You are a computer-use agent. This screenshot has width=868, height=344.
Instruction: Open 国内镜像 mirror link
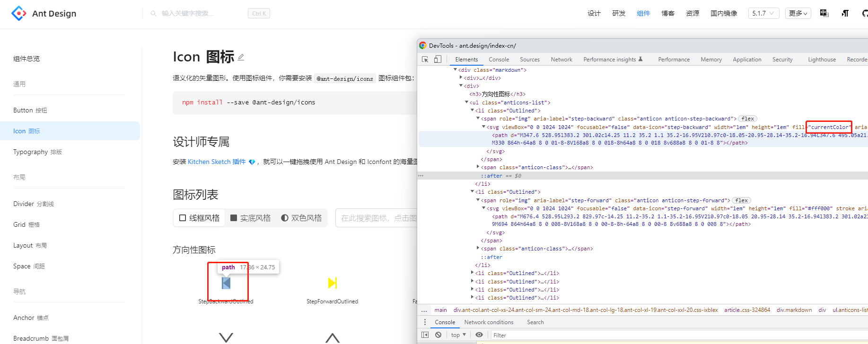[724, 13]
